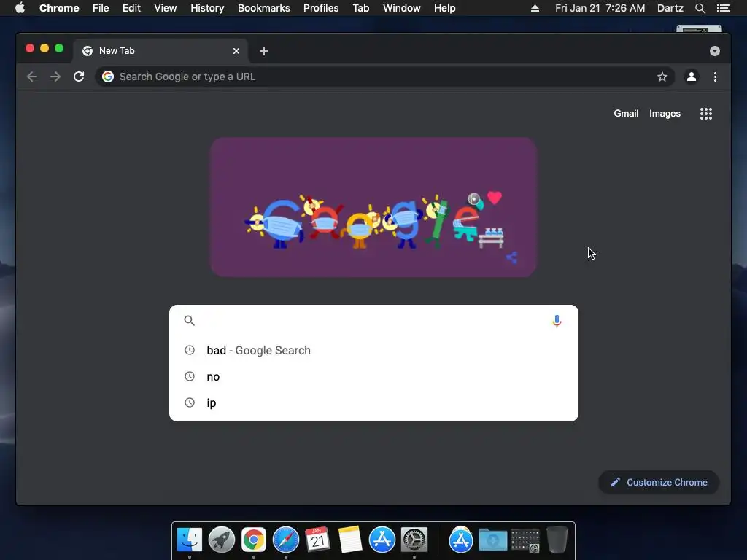This screenshot has width=747, height=560.
Task: Click the Customize Chrome button
Action: coord(659,483)
